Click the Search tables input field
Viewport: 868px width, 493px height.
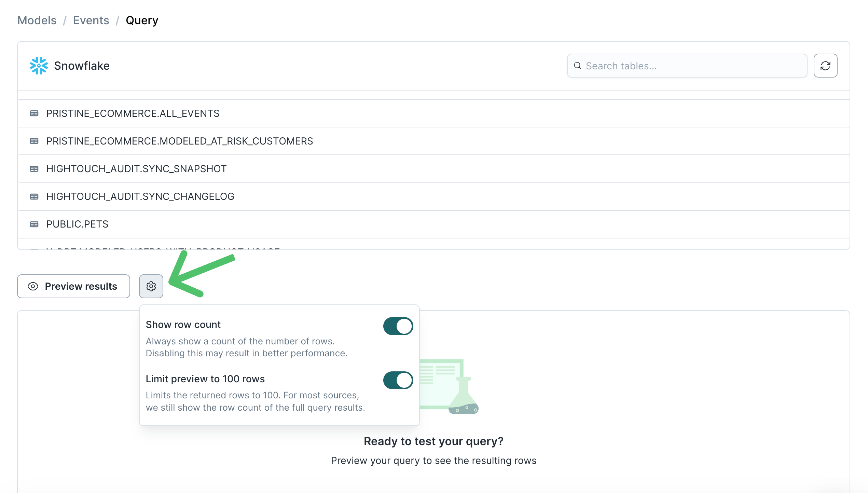[687, 66]
